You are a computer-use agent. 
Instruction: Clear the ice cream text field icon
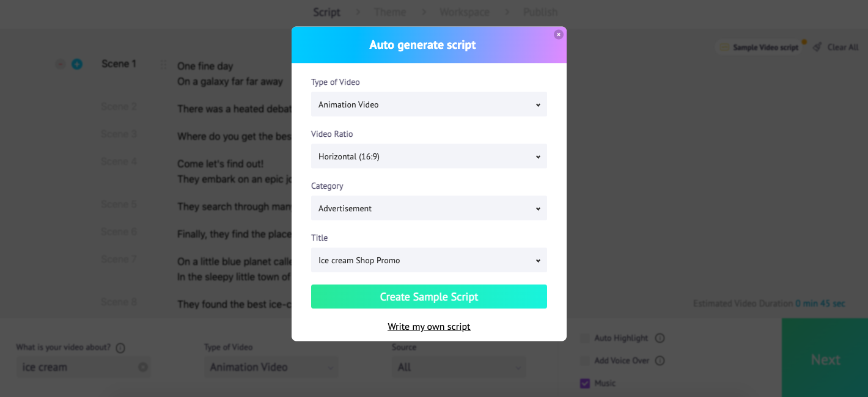[143, 367]
